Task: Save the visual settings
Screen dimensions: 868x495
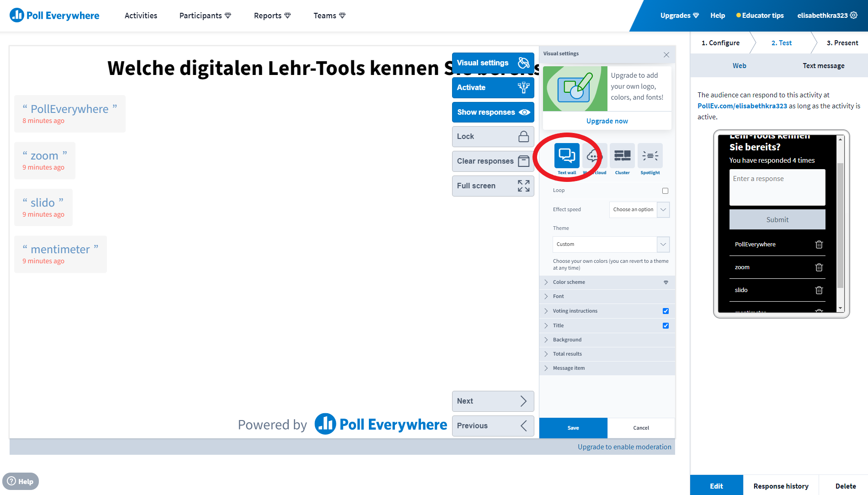Action: coord(573,428)
